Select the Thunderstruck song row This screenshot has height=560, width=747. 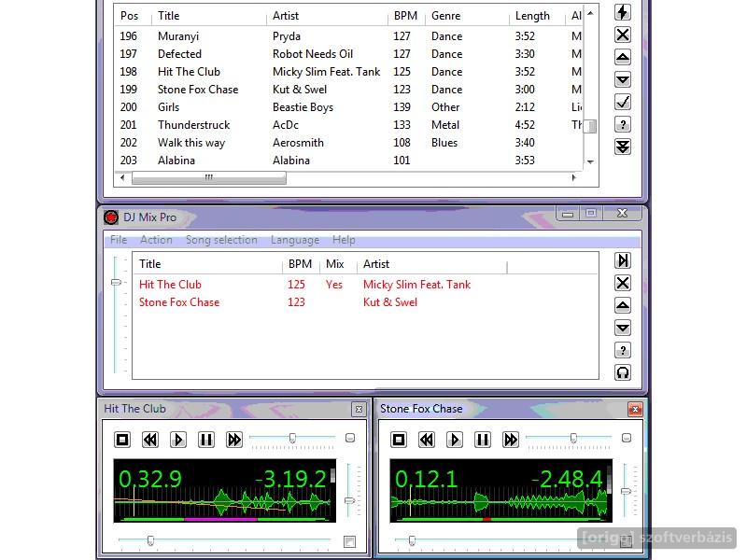[348, 125]
